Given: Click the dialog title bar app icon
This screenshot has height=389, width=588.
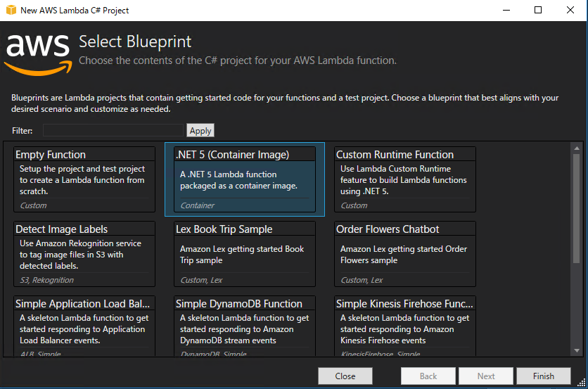Looking at the screenshot, I should tap(11, 11).
